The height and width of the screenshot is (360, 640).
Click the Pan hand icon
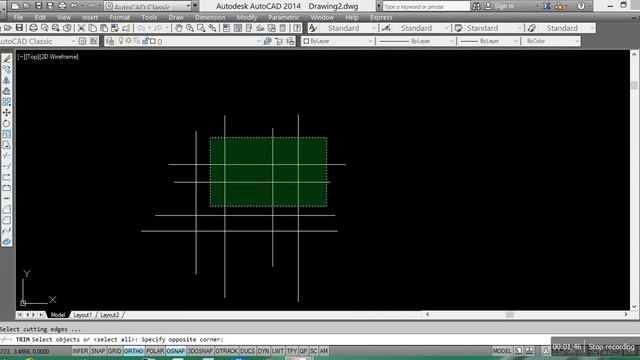pos(179,28)
